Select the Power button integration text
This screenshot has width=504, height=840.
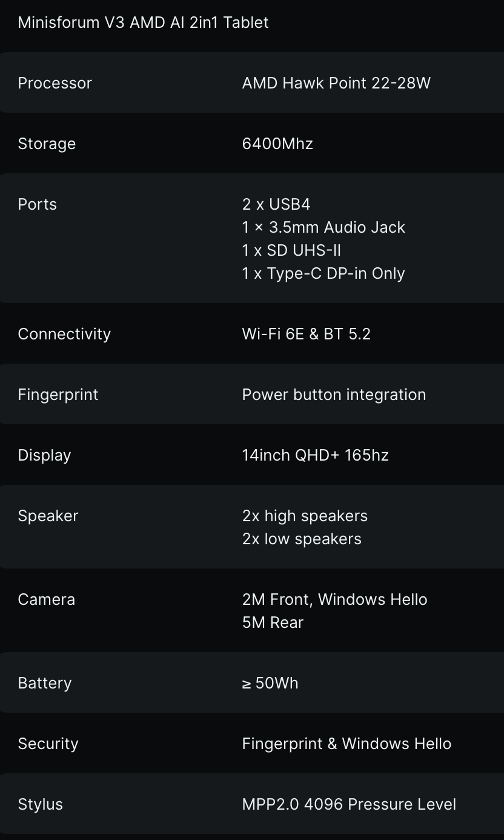click(x=334, y=395)
